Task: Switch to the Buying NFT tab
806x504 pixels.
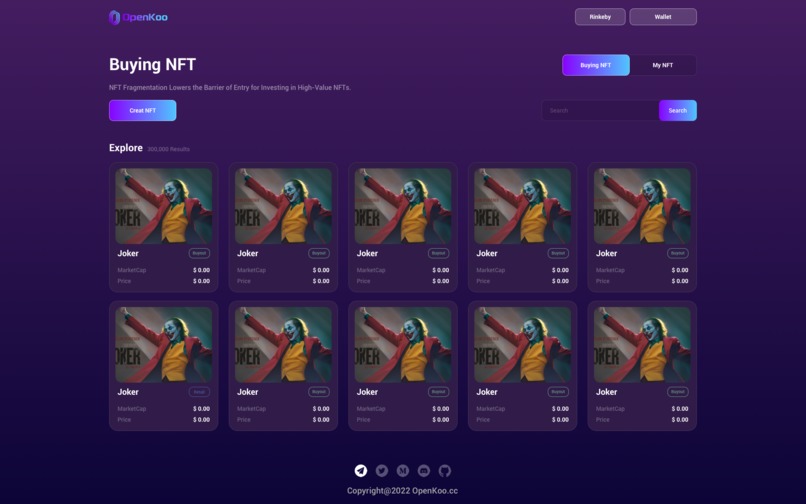Action: (x=596, y=65)
